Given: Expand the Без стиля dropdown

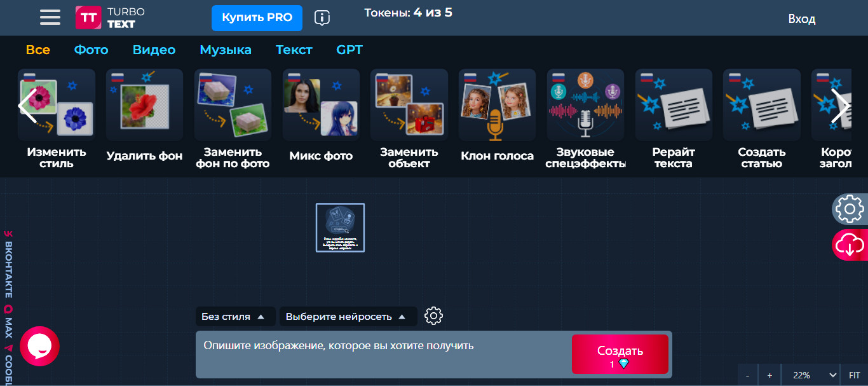Looking at the screenshot, I should click(235, 316).
